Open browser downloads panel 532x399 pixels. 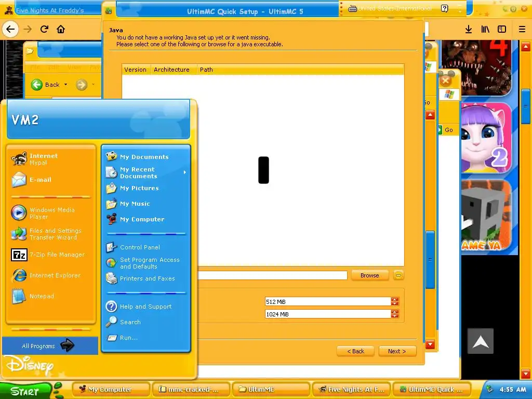[469, 29]
